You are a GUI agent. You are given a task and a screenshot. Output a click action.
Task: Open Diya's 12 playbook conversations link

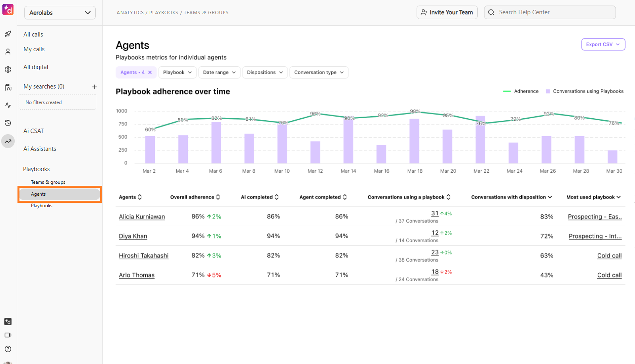click(435, 233)
